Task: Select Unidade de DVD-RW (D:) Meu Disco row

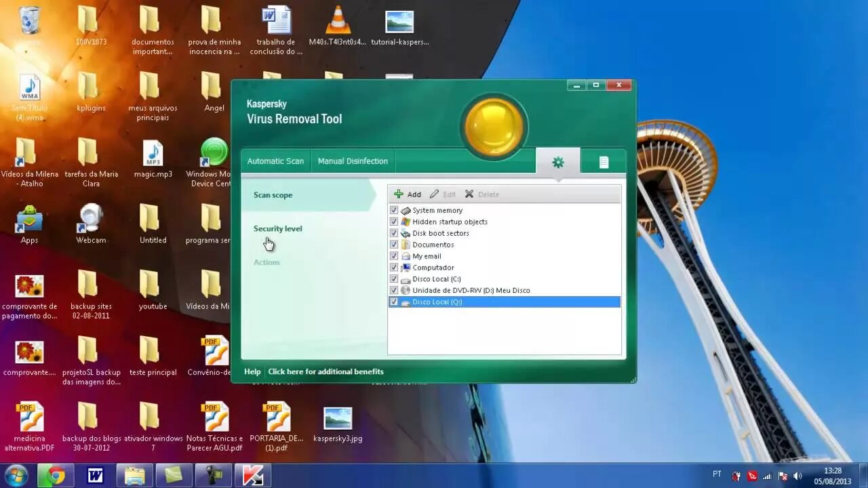Action: (x=504, y=290)
